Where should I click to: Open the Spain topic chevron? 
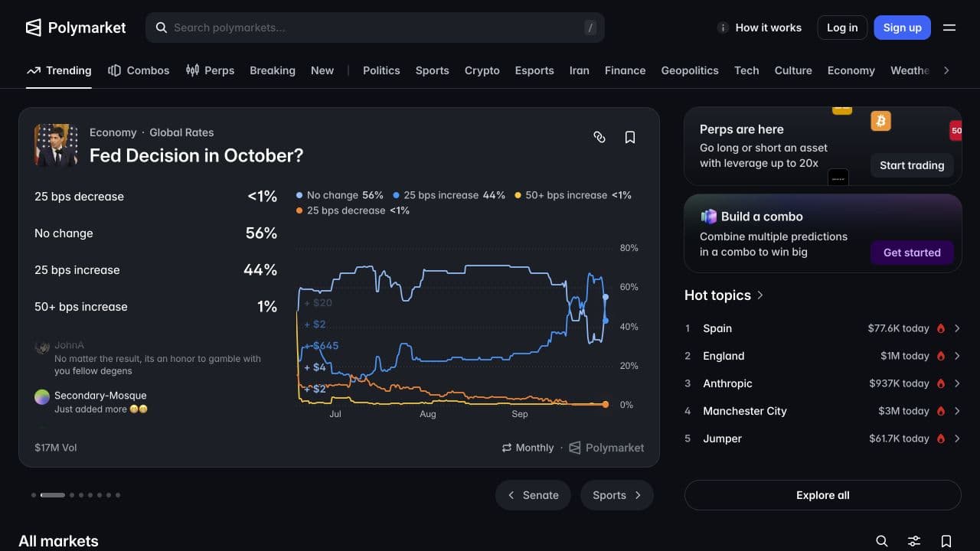tap(957, 328)
